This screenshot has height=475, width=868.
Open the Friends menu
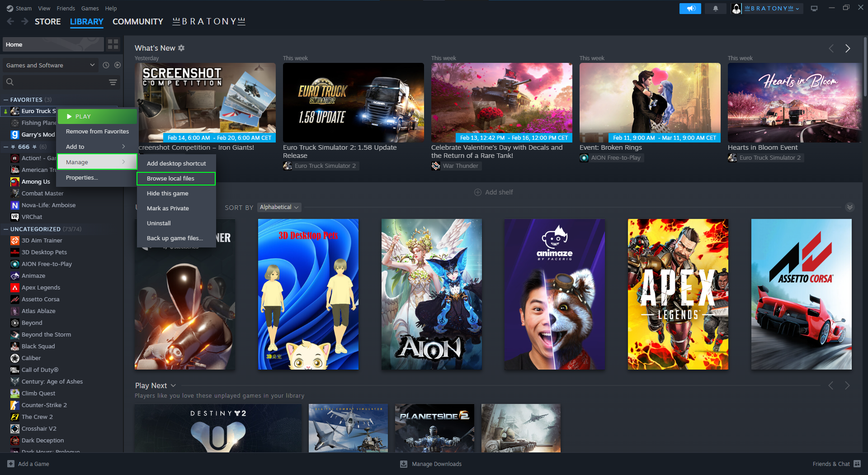tap(66, 8)
